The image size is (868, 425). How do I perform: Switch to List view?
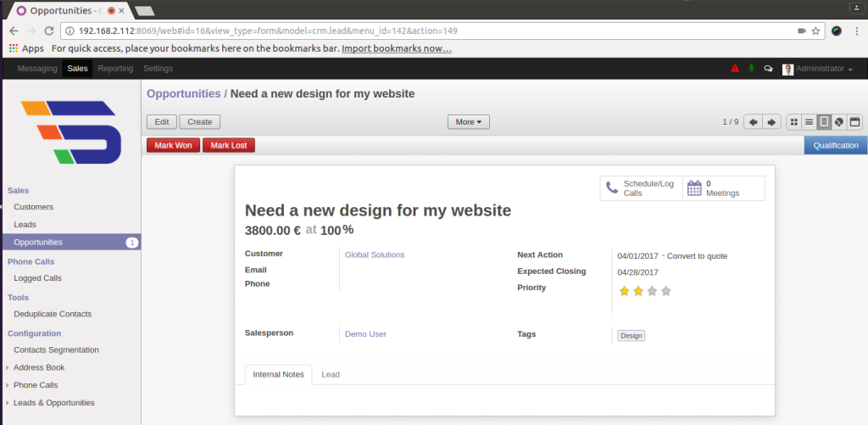[809, 122]
